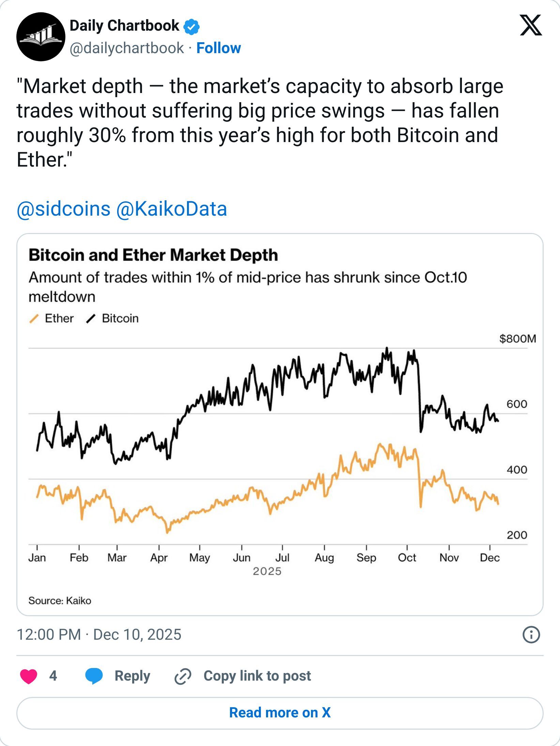Click the Daily Chartbook profile avatar

(41, 37)
